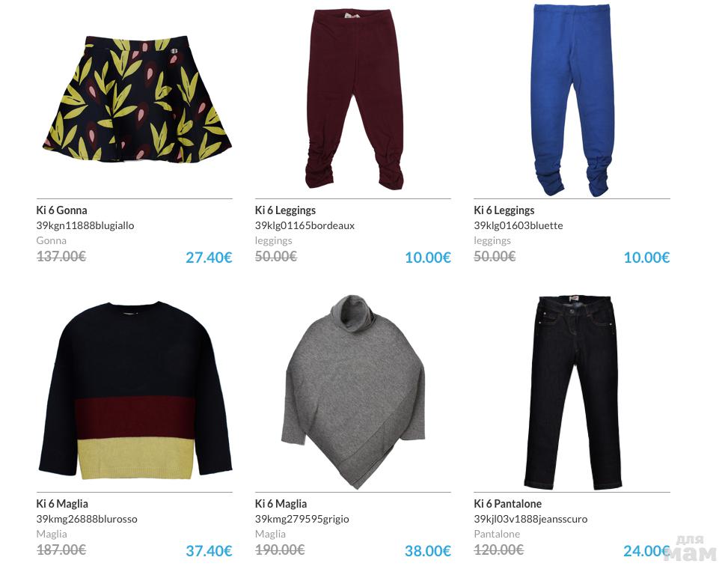728x572 pixels.
Task: Click the 27.40€ sale price
Action: click(209, 258)
